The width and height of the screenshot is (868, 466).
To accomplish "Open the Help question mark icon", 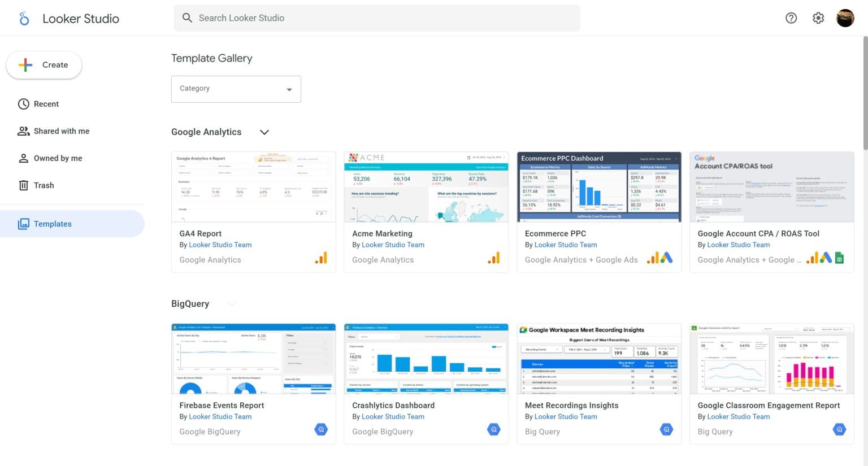I will [x=791, y=18].
